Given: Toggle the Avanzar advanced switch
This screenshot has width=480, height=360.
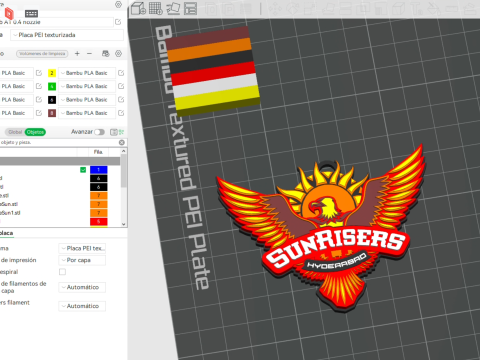Looking at the screenshot, I should (99, 132).
